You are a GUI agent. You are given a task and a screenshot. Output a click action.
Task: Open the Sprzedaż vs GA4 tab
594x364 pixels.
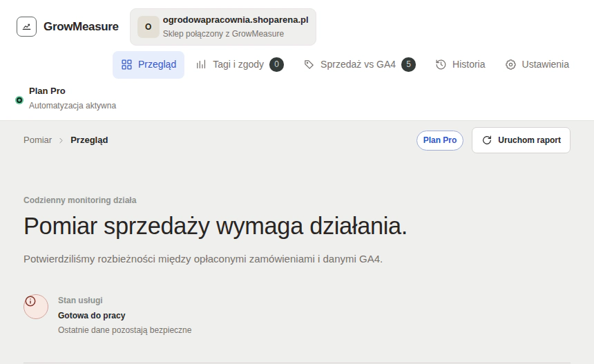pos(359,65)
